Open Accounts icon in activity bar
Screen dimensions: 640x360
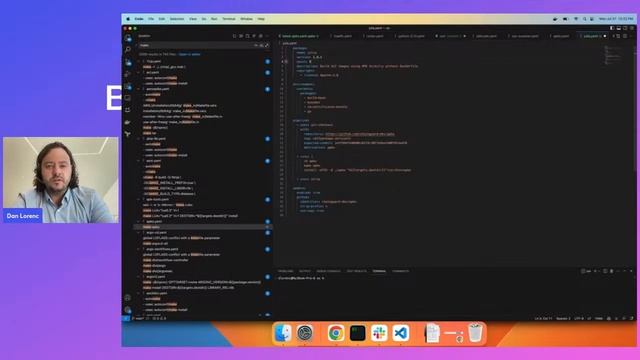tap(128, 298)
